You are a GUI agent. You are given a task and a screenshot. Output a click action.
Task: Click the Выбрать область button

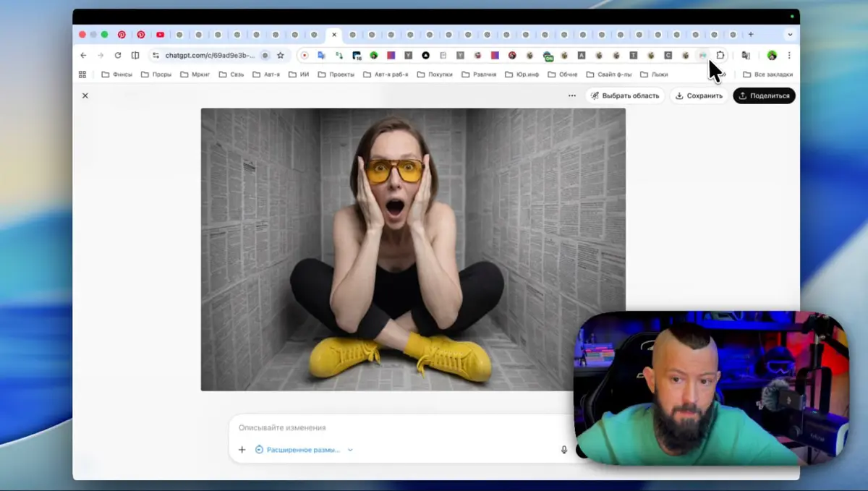coord(625,95)
